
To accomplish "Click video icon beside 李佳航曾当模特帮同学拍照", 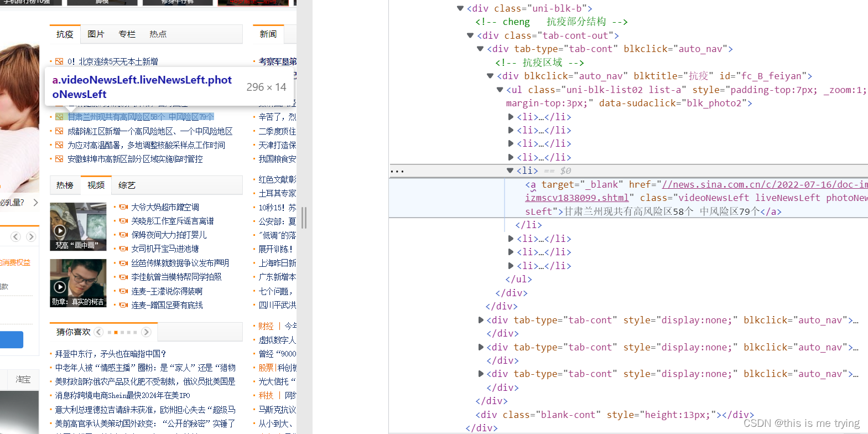I will 124,277.
